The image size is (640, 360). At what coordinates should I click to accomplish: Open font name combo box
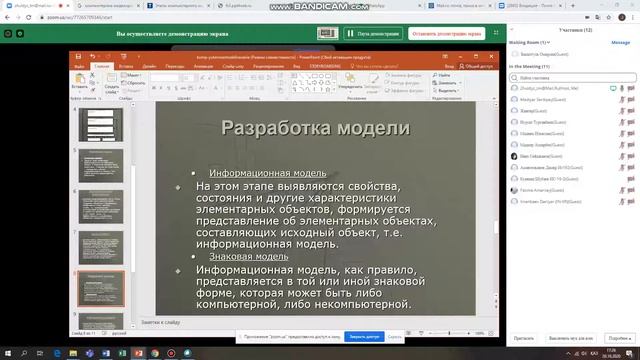(164, 78)
